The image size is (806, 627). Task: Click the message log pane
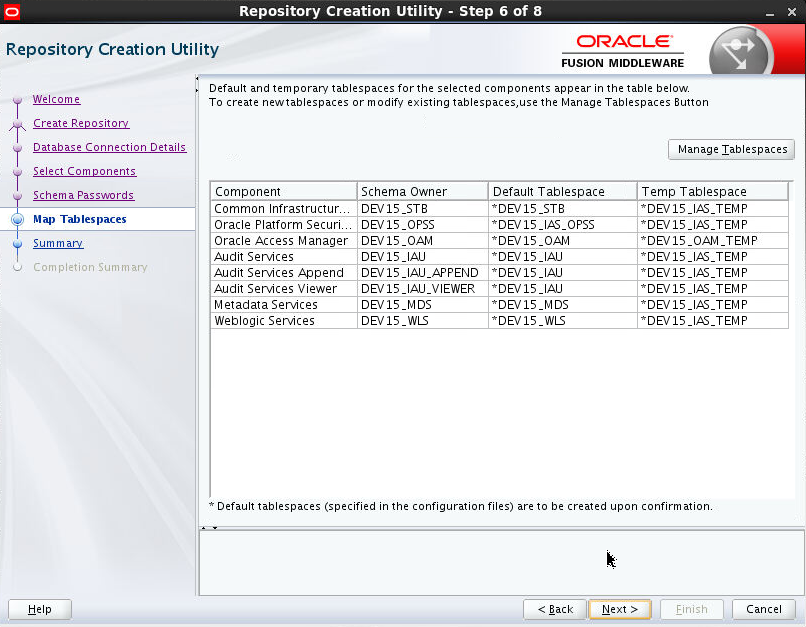point(501,563)
